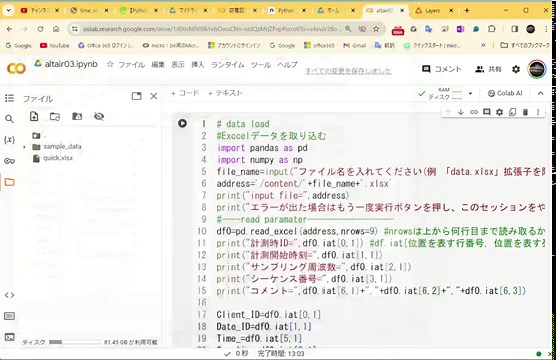Open 表示 menu

(178, 65)
